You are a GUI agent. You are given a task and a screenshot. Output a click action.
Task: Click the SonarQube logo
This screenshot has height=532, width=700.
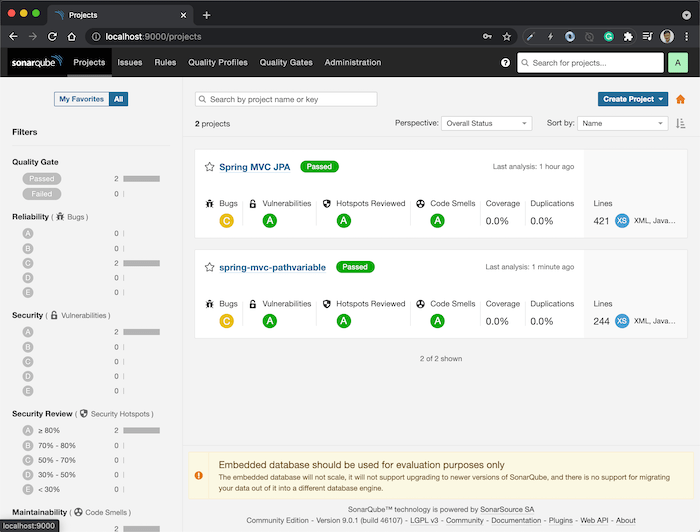[x=37, y=62]
